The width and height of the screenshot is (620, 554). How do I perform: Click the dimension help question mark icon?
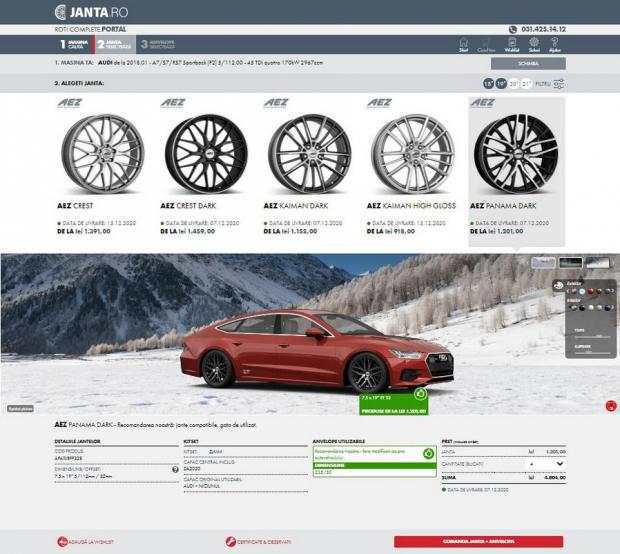(175, 469)
